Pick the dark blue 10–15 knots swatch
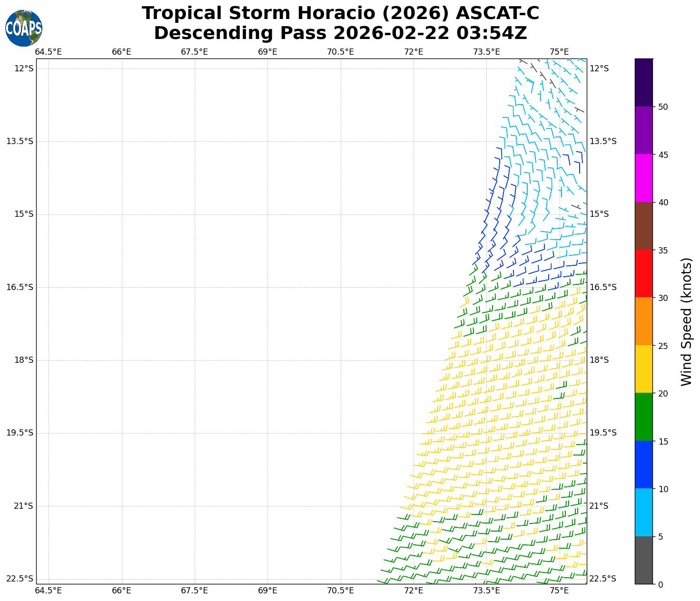700x601 pixels. 644,465
